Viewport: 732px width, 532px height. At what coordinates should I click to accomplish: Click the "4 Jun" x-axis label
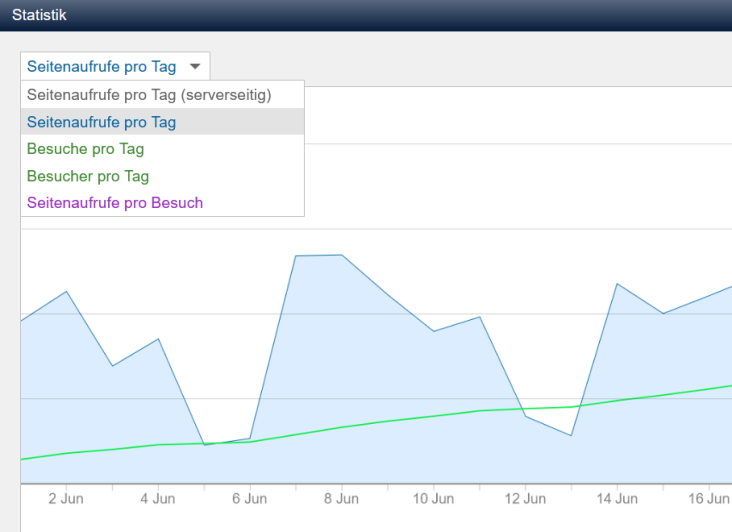click(x=157, y=498)
